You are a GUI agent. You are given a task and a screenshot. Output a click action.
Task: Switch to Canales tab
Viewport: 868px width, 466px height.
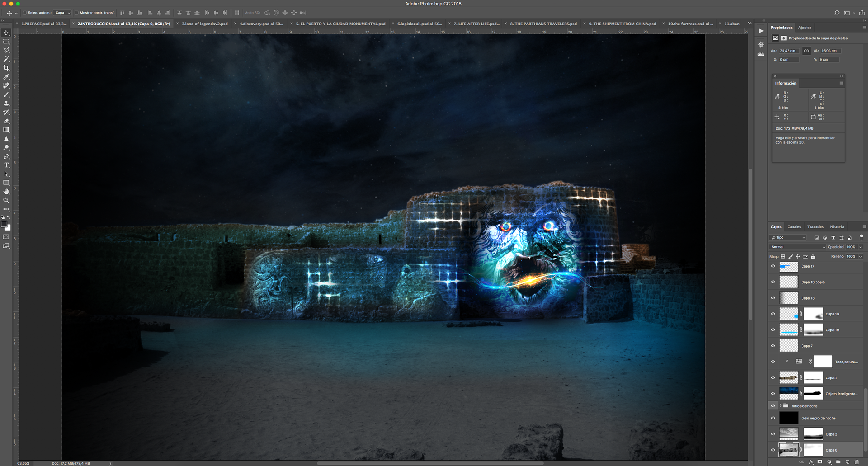(794, 227)
